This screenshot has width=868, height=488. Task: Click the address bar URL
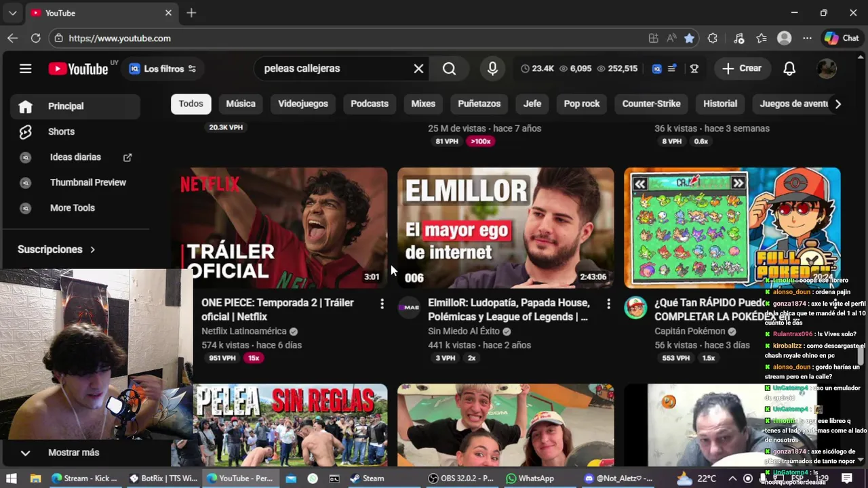[120, 39]
